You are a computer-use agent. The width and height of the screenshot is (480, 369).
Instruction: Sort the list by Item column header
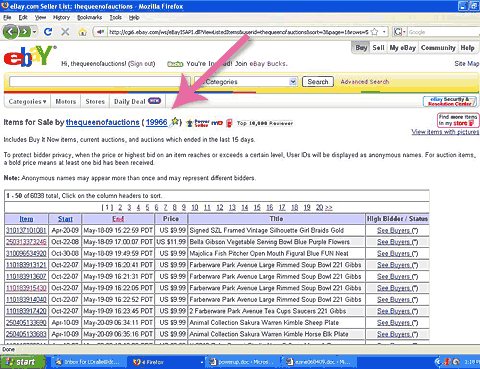click(x=26, y=219)
